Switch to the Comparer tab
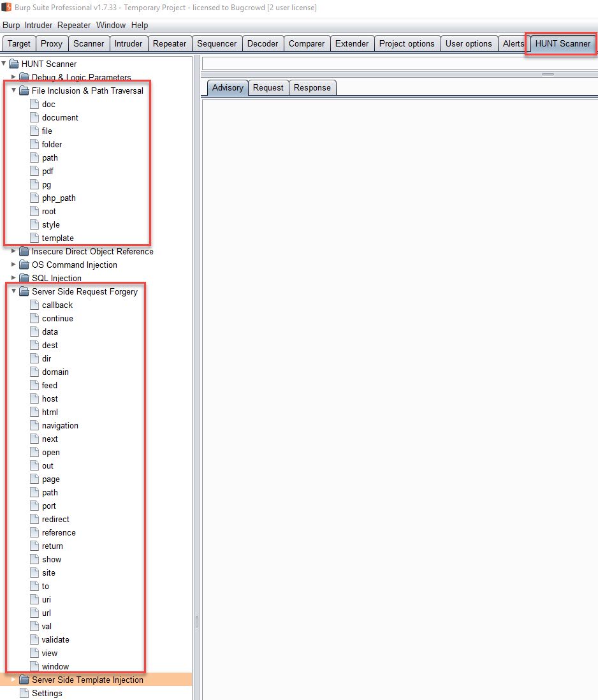 tap(307, 44)
